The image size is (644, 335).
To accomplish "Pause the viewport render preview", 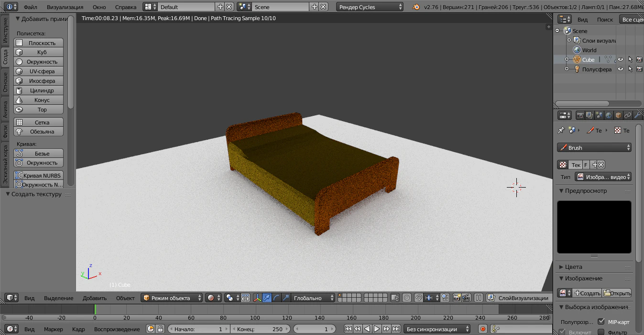I will tap(479, 298).
